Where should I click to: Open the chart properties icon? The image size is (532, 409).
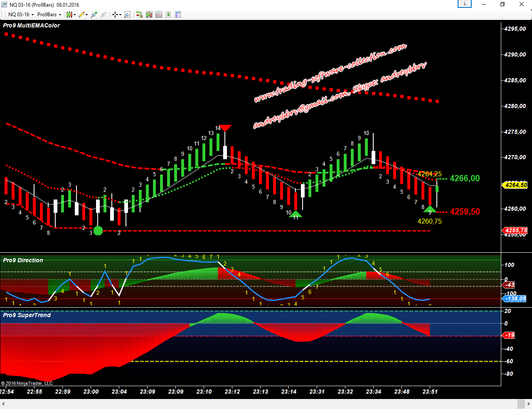coord(178,15)
